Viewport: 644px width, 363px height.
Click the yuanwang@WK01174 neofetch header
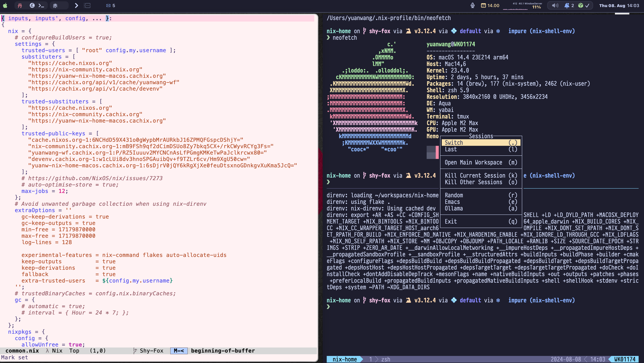(x=451, y=44)
